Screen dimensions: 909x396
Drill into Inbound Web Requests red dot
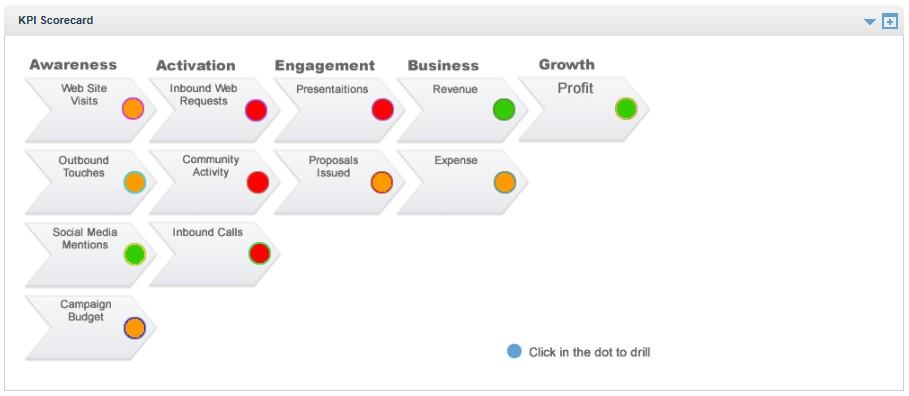256,110
